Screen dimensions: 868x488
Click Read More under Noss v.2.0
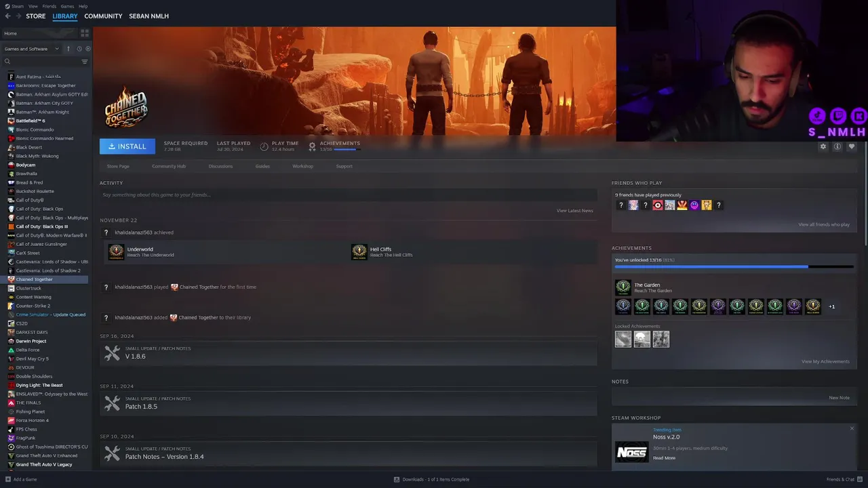pyautogui.click(x=664, y=457)
